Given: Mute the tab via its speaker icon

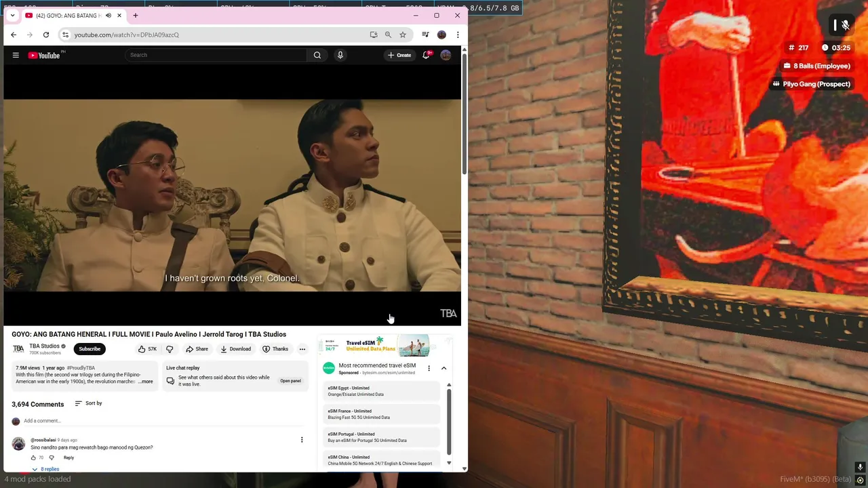Looking at the screenshot, I should (108, 16).
